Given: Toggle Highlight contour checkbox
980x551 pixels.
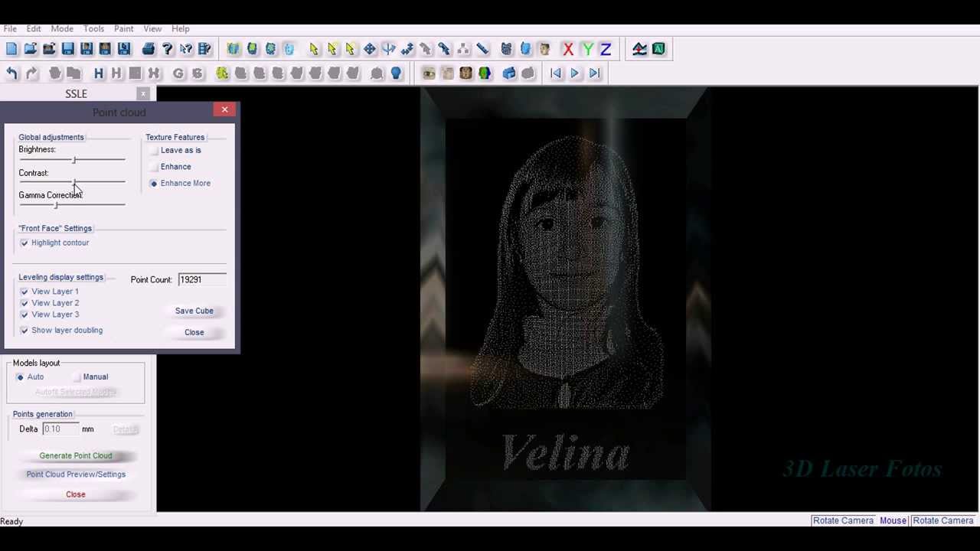Looking at the screenshot, I should point(24,243).
